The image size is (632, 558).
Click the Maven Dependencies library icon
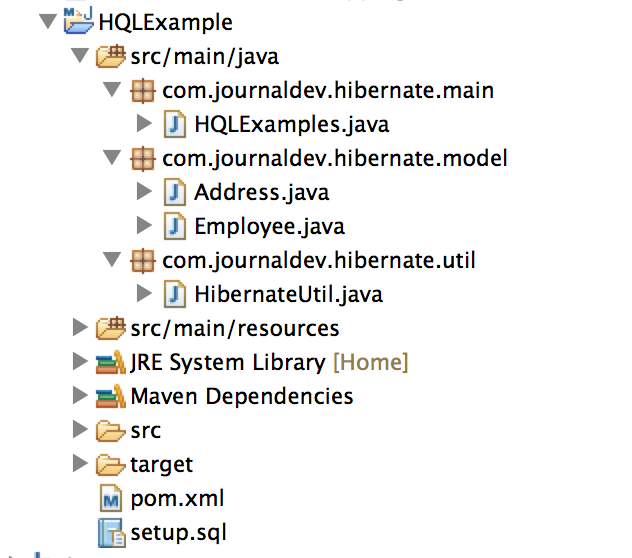pos(111,396)
